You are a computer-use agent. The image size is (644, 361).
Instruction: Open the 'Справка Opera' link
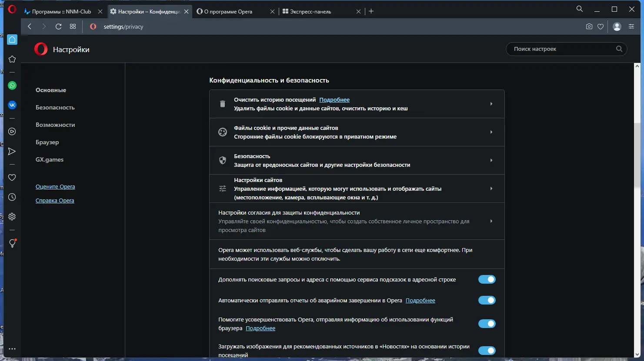tap(55, 201)
